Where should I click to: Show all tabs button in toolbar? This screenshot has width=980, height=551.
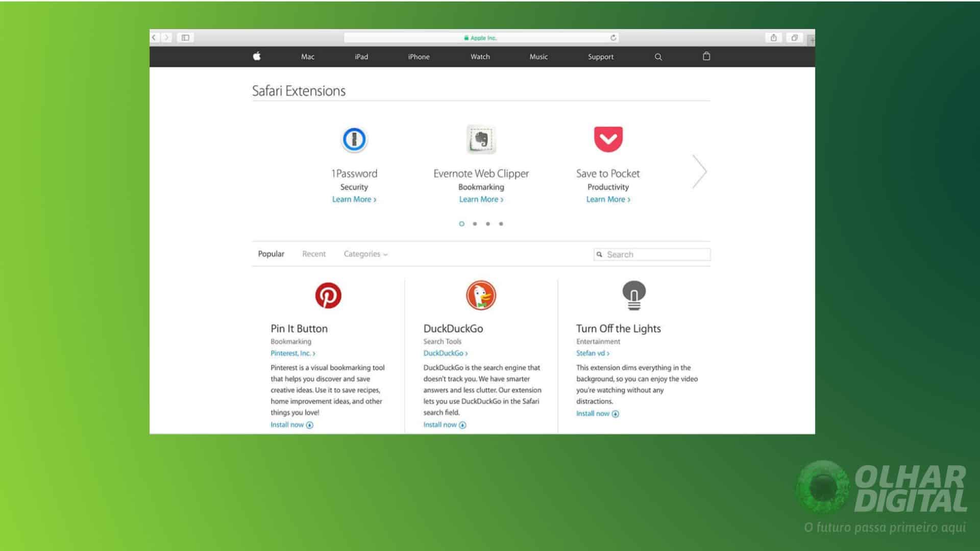tap(794, 38)
